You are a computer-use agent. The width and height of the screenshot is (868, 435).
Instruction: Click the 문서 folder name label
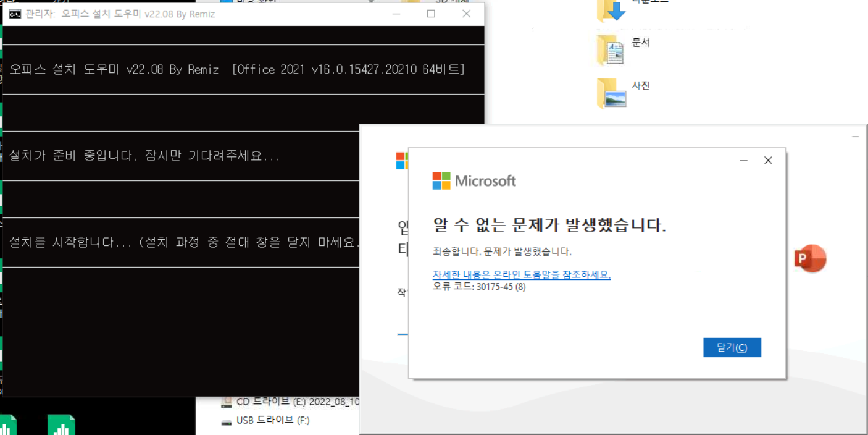click(641, 43)
